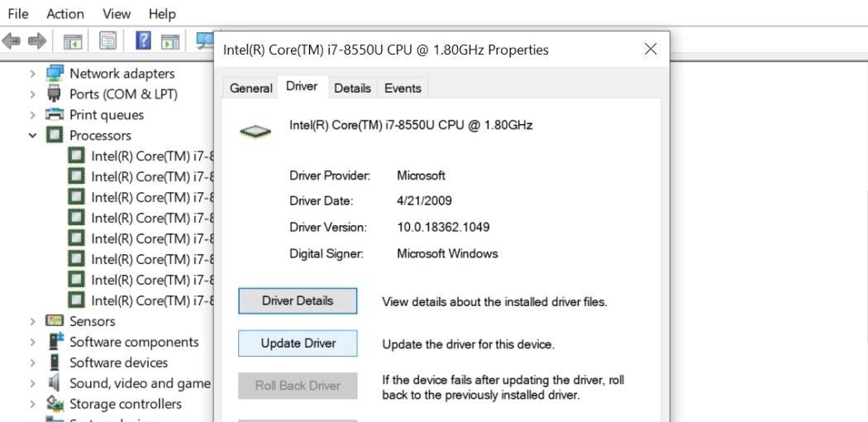Click the Driver Details button
The width and height of the screenshot is (868, 422).
(x=298, y=300)
